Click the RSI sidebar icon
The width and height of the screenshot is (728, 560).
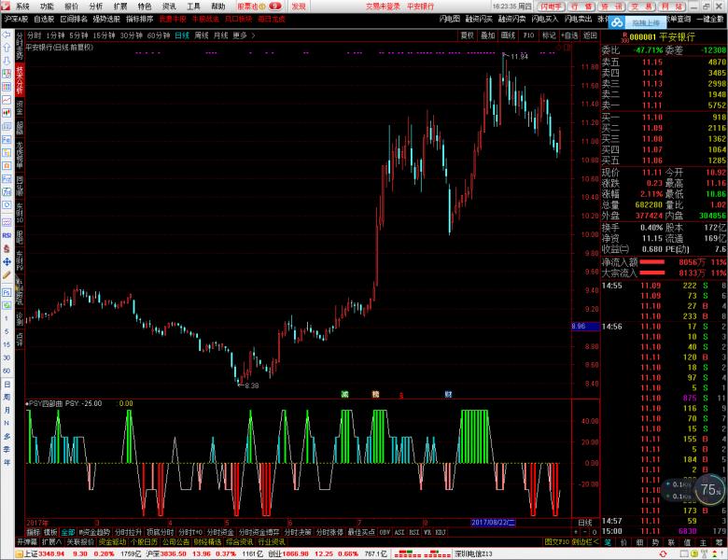(7, 235)
